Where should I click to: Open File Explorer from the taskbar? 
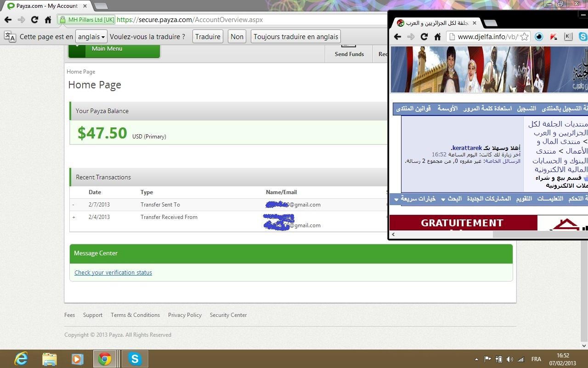point(49,359)
